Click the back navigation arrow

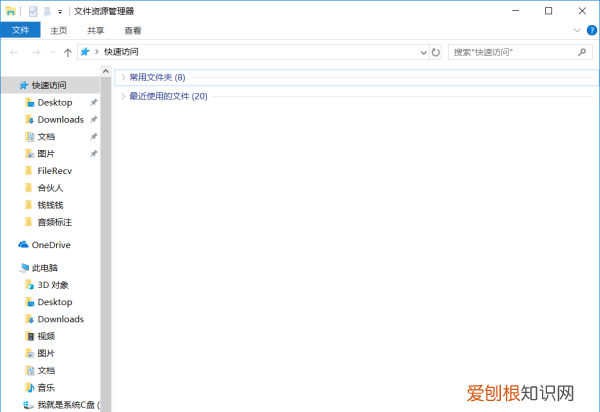coord(14,52)
